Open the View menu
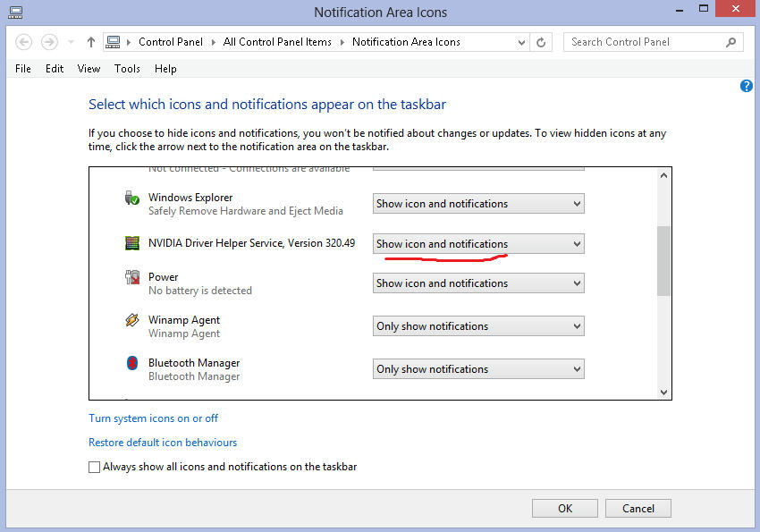Image resolution: width=760 pixels, height=532 pixels. [89, 69]
